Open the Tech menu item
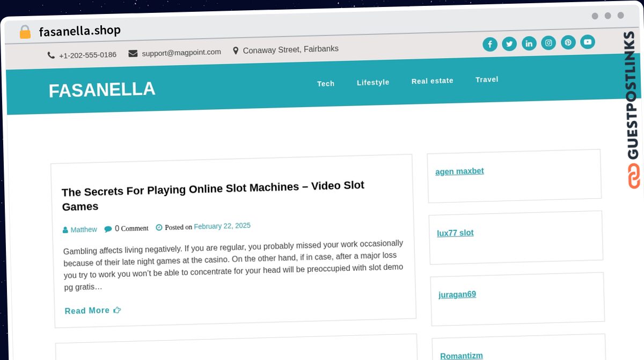This screenshot has width=644, height=360. tap(326, 83)
